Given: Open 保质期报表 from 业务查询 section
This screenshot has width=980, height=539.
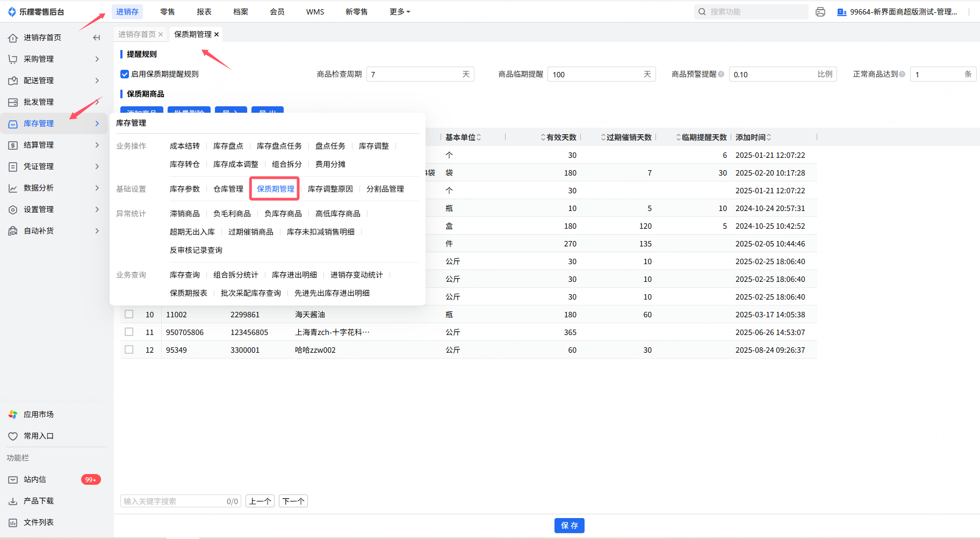Looking at the screenshot, I should coord(189,293).
